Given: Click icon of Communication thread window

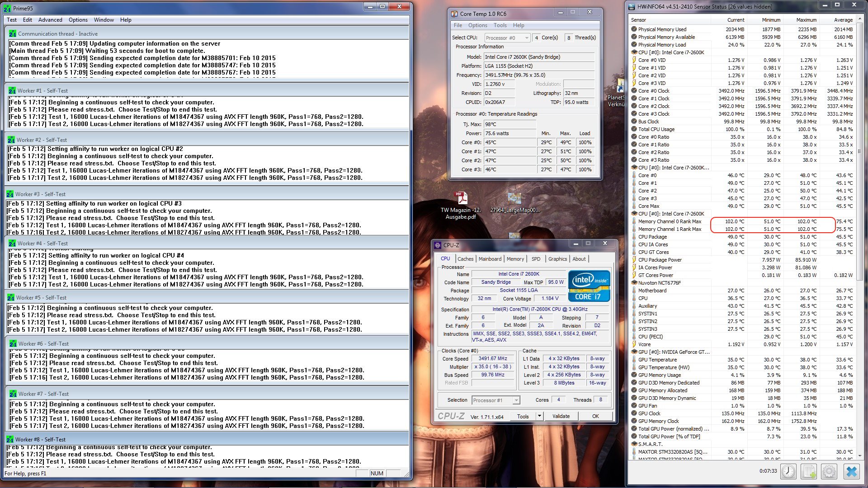Looking at the screenshot, I should coord(13,33).
